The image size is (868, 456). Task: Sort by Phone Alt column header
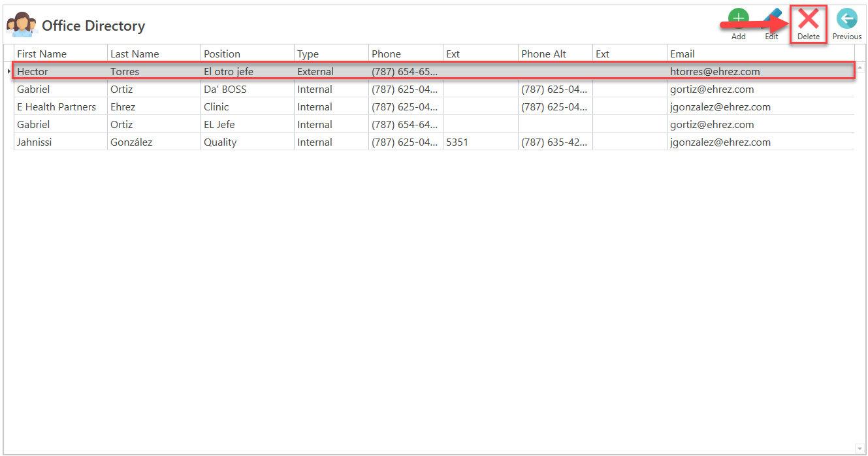[556, 54]
